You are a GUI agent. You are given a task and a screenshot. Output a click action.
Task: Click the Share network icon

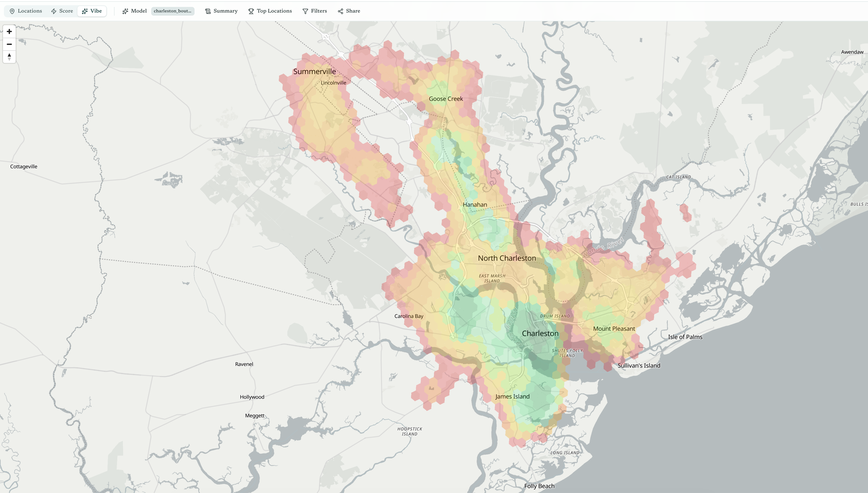pyautogui.click(x=341, y=11)
